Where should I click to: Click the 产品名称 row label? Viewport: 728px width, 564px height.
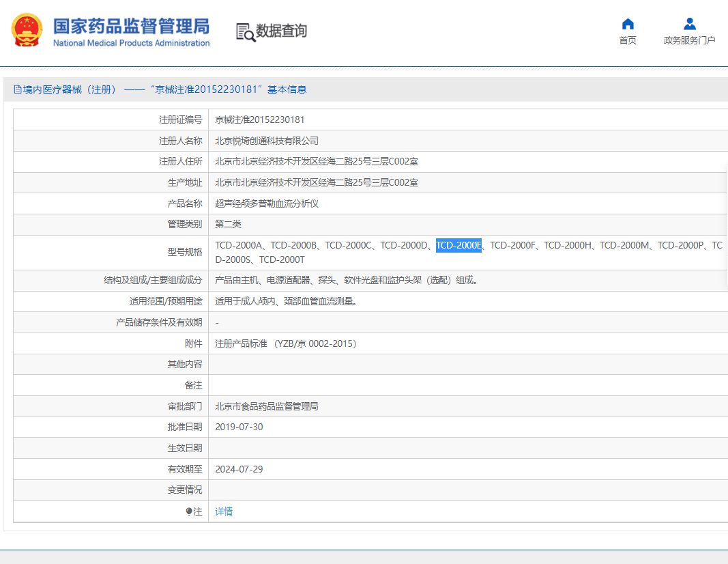coord(185,203)
